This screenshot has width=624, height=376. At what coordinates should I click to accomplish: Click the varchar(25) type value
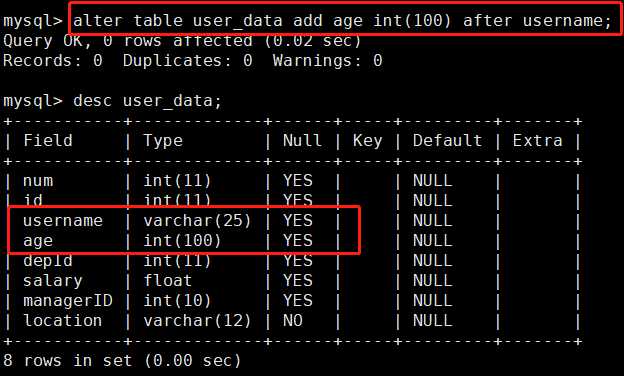pyautogui.click(x=197, y=220)
